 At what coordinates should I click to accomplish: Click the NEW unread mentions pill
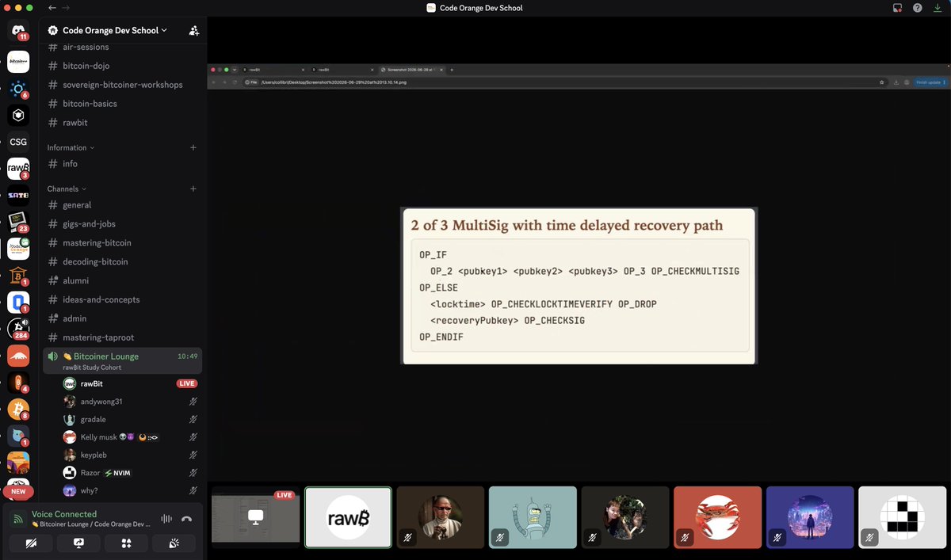[18, 492]
